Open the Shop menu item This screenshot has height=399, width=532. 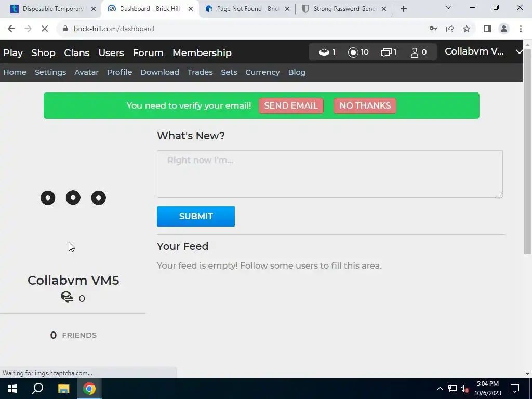43,53
